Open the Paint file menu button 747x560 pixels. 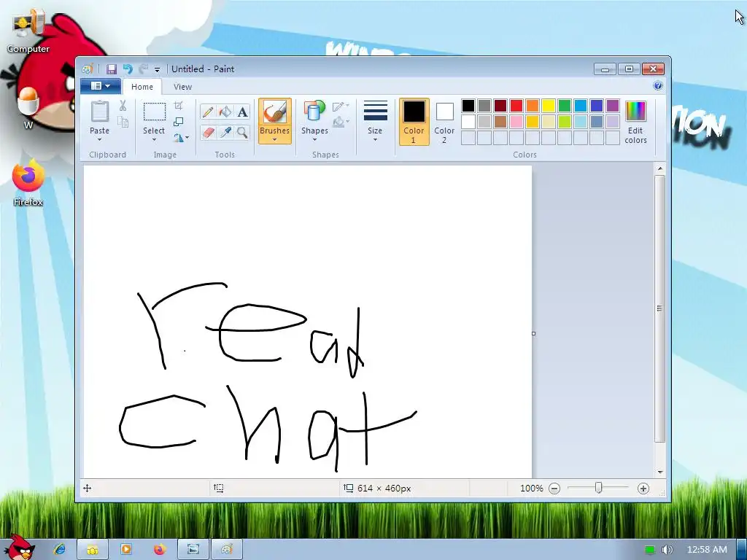(100, 86)
